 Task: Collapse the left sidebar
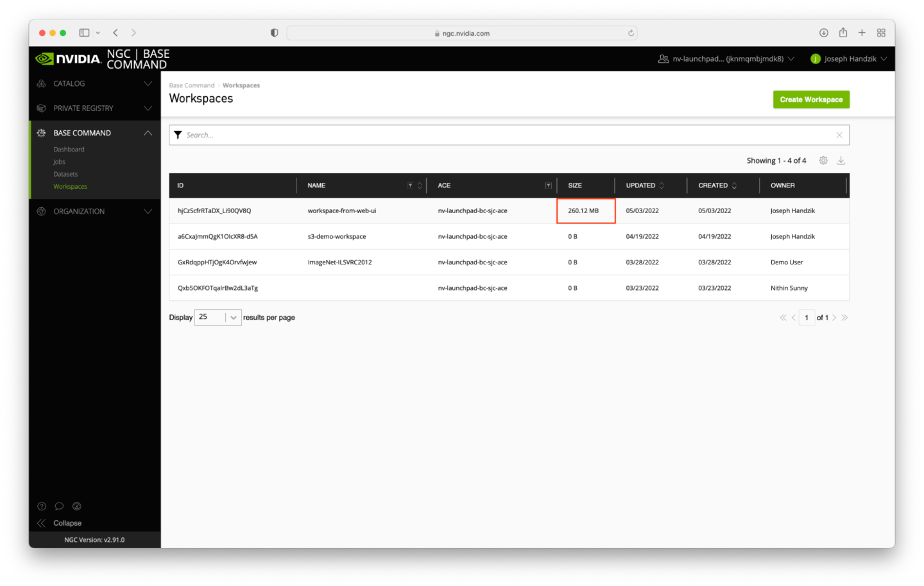[x=60, y=523]
